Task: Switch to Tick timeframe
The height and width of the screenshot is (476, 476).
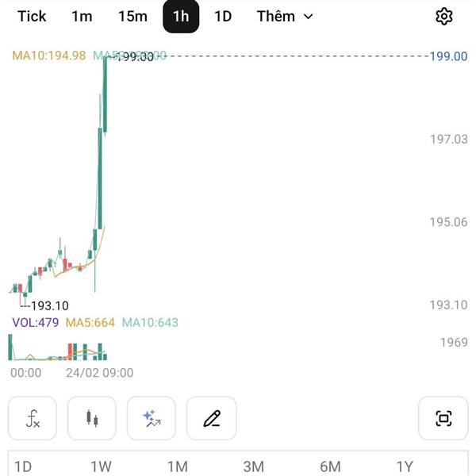Action: click(32, 17)
